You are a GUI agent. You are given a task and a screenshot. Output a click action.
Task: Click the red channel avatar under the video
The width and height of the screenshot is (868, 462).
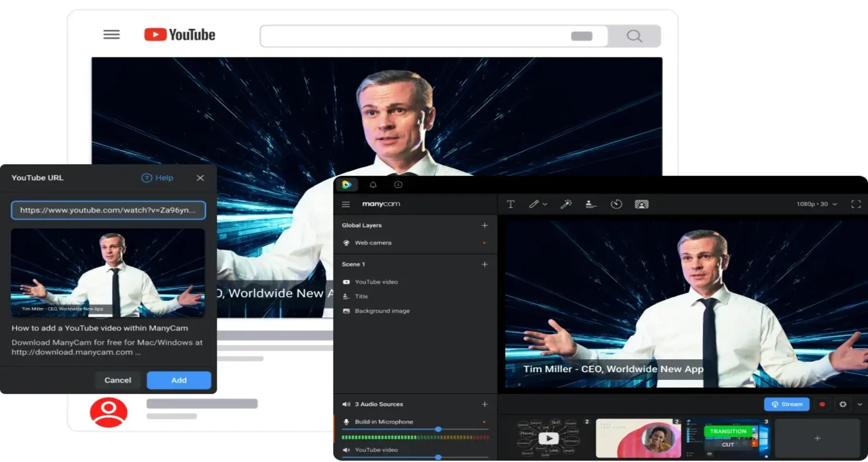point(108,412)
